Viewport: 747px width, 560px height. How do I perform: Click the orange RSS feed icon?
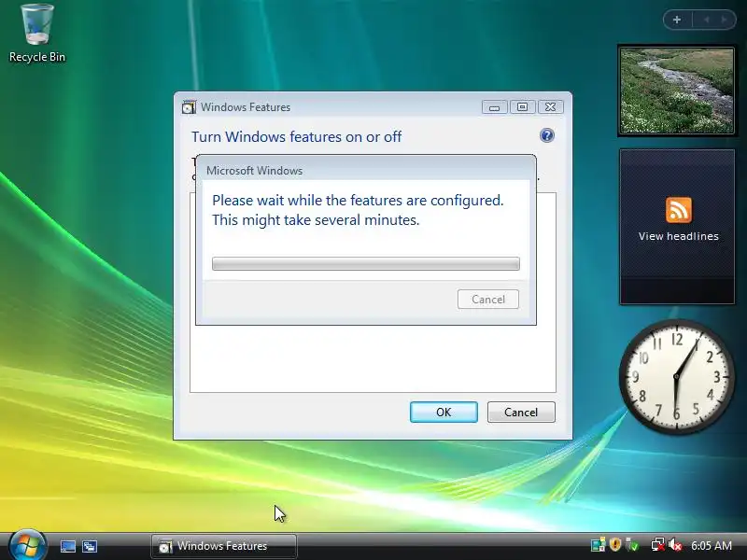pos(679,210)
